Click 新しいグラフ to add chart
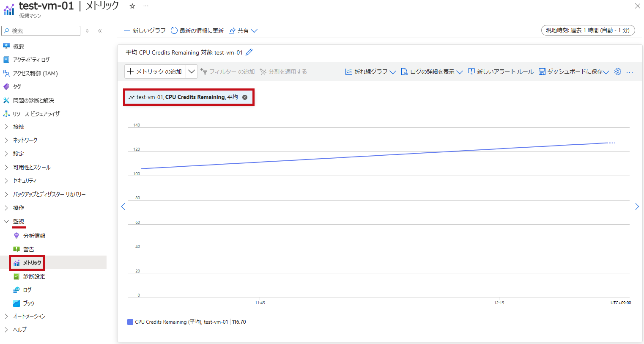This screenshot has width=644, height=344. coord(145,30)
